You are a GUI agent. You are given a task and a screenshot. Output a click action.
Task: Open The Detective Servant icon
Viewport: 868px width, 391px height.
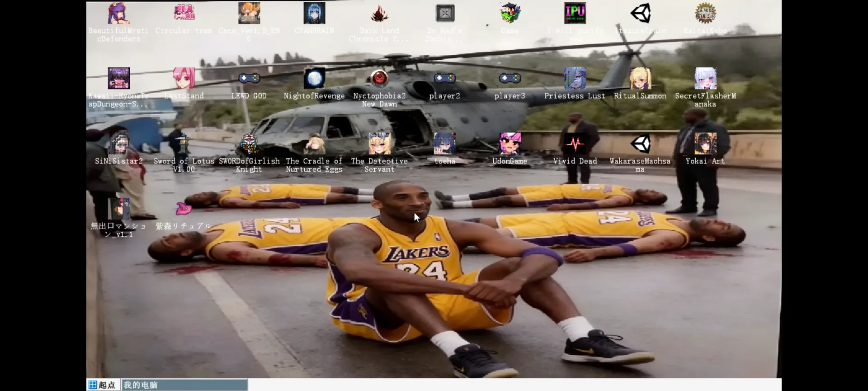[379, 144]
